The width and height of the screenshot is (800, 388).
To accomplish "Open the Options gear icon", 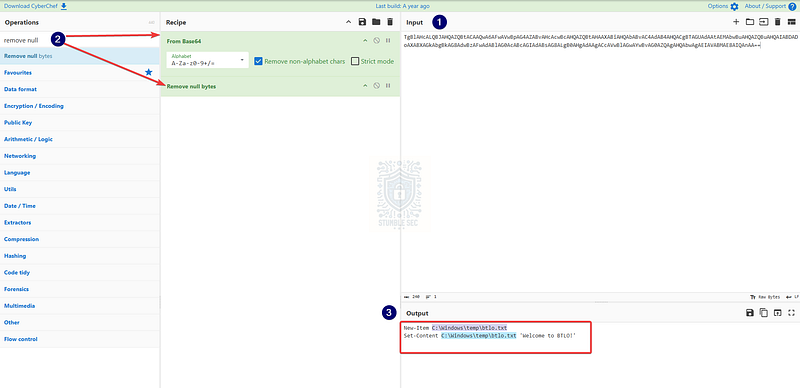I will point(734,6).
